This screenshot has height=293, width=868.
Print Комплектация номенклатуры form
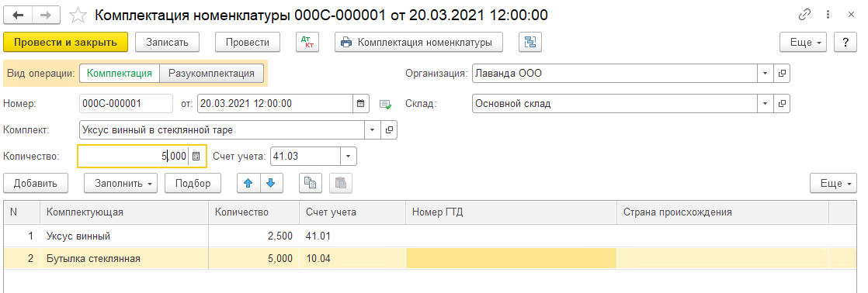[x=418, y=42]
